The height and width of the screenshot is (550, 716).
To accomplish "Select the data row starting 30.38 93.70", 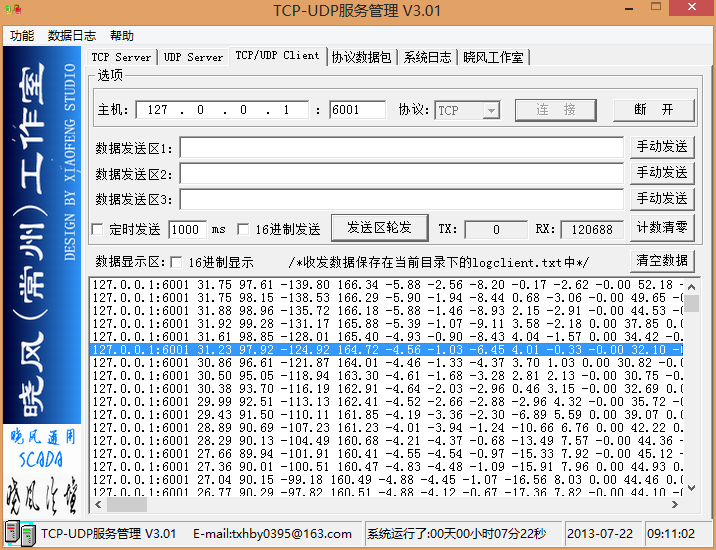I will click(x=386, y=389).
